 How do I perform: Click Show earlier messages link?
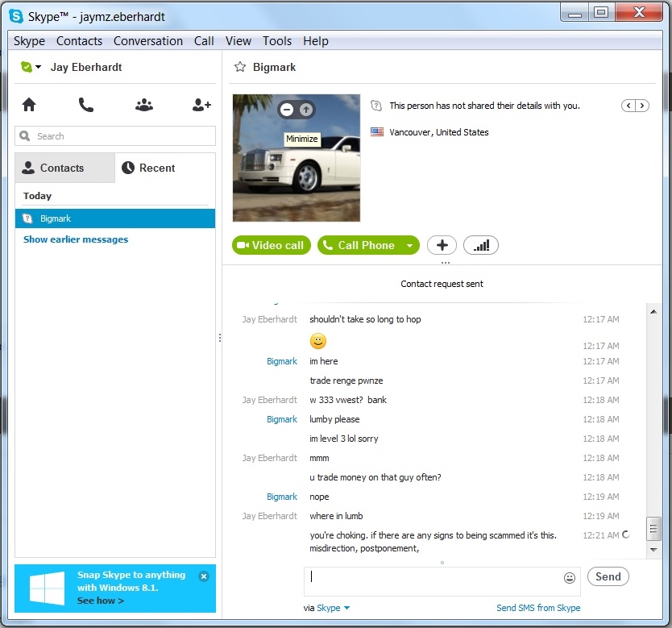tap(76, 239)
